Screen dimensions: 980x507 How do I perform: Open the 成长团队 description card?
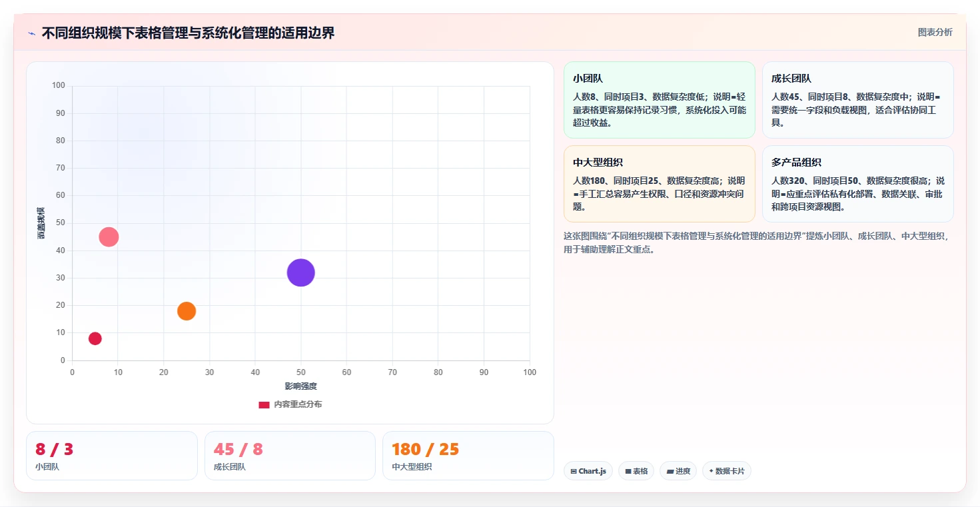tap(857, 100)
